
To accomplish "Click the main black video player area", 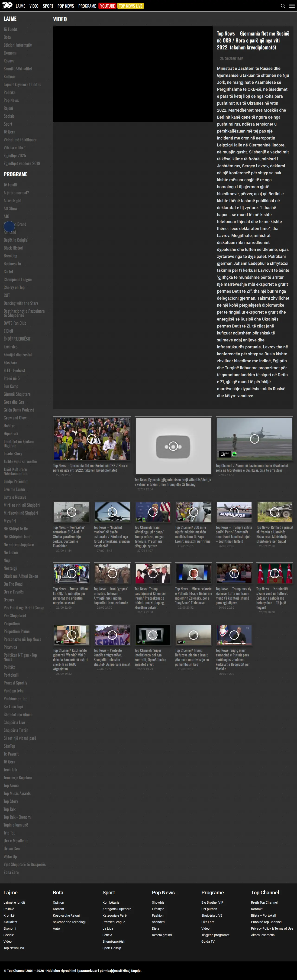I will [133, 74].
